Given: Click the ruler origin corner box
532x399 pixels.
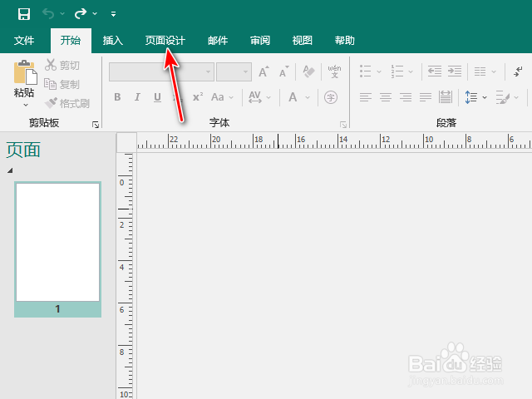Looking at the screenshot, I should click(x=126, y=142).
